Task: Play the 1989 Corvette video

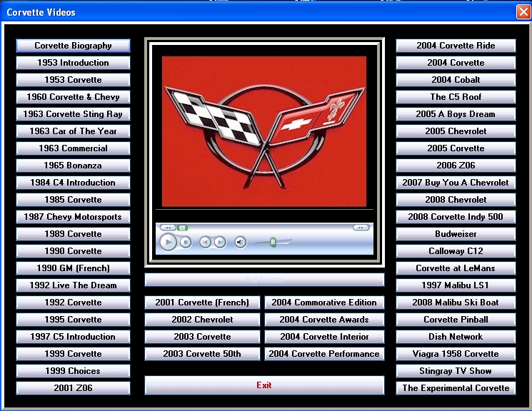Action: pos(73,234)
